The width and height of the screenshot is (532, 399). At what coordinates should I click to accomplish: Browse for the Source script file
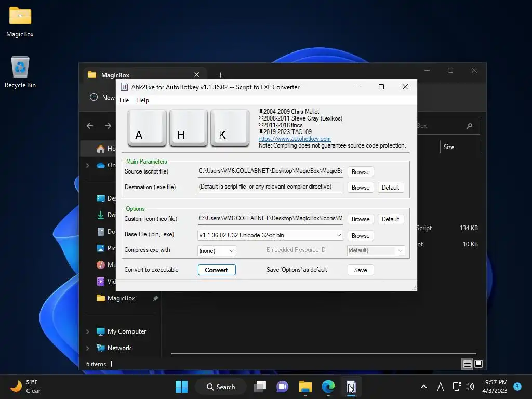tap(361, 172)
